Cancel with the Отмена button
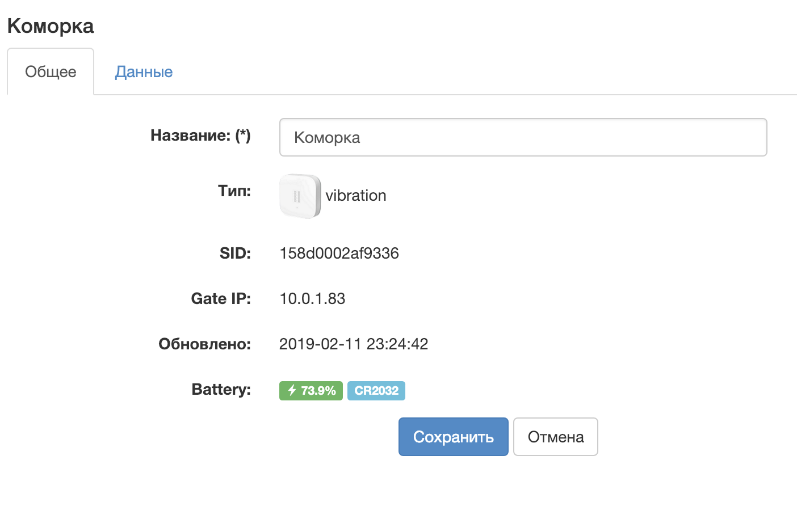797x532 pixels. [x=555, y=437]
